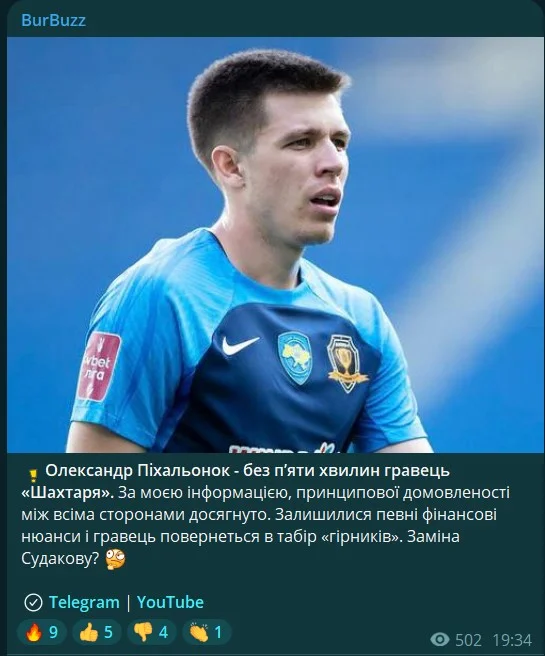Click the thinking monocle emoji after Судакову

click(115, 559)
